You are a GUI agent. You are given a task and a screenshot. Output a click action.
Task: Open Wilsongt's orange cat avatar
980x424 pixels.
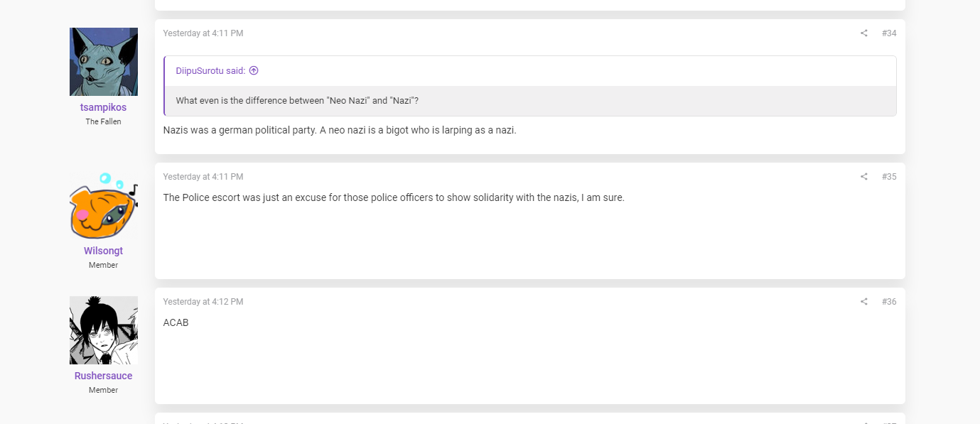click(x=104, y=205)
